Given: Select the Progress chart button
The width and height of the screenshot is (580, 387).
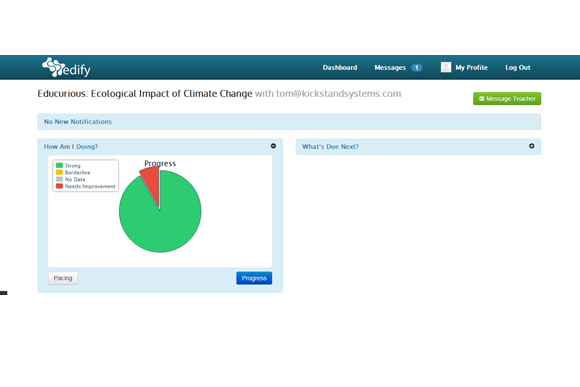Looking at the screenshot, I should [x=254, y=278].
